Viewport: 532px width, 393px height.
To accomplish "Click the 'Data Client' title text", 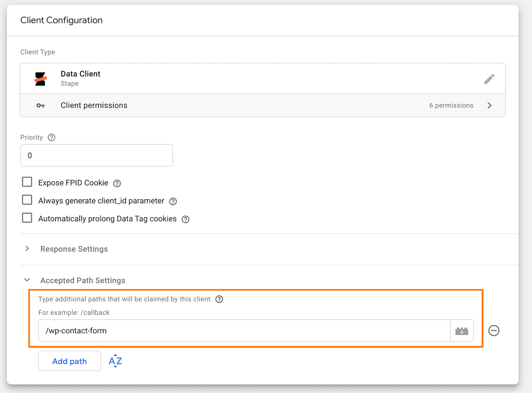I will click(x=81, y=74).
